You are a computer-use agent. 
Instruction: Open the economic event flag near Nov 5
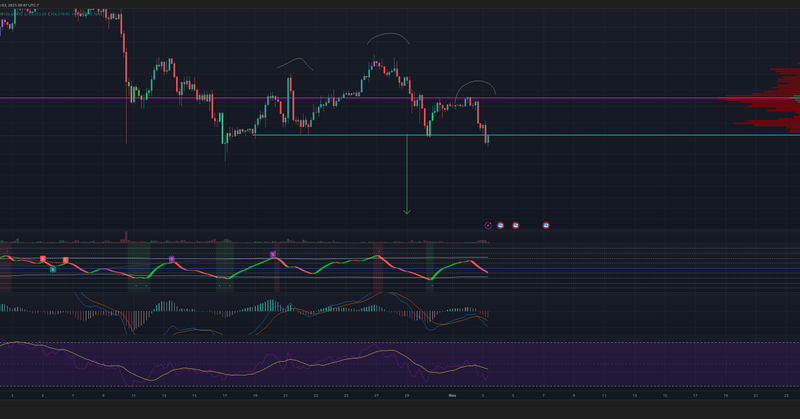click(x=515, y=225)
